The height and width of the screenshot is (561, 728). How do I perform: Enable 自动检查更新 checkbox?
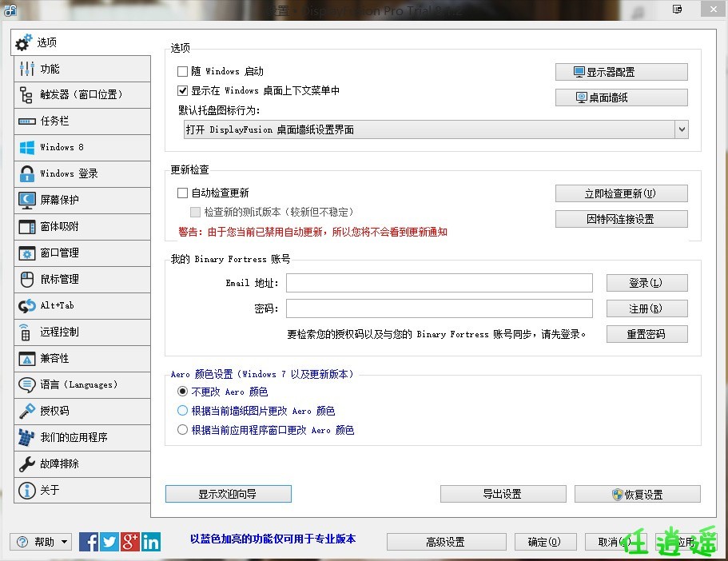(182, 193)
